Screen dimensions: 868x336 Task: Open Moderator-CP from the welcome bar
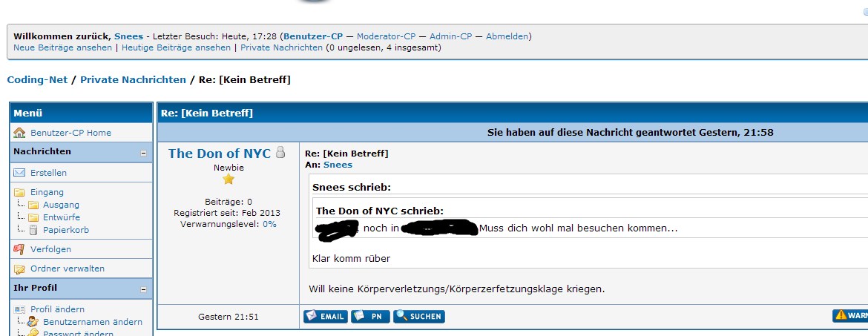[x=386, y=36]
